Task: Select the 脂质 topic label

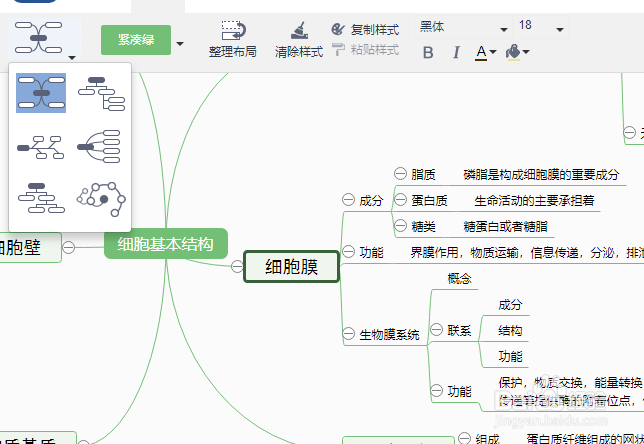Action: (x=423, y=175)
